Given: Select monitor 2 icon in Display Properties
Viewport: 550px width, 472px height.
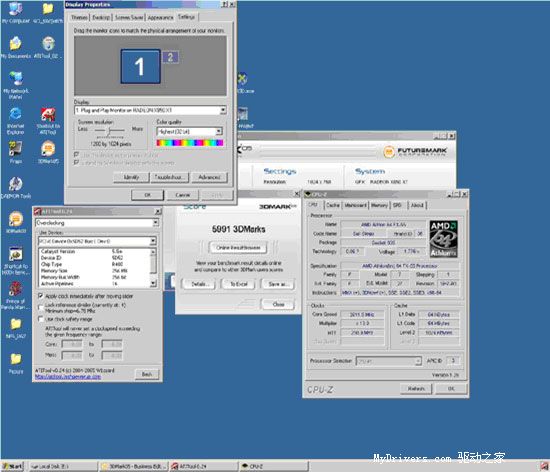Looking at the screenshot, I should point(170,57).
